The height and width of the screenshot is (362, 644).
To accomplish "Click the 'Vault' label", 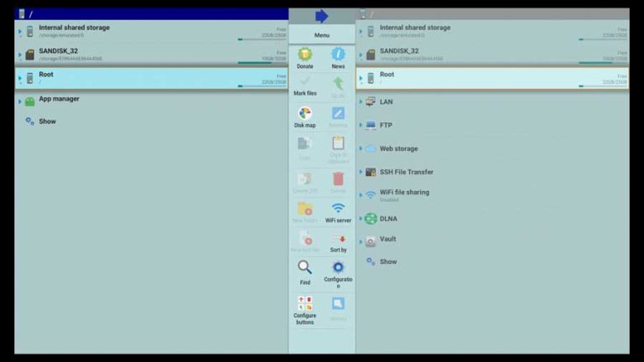I will pyautogui.click(x=388, y=239).
